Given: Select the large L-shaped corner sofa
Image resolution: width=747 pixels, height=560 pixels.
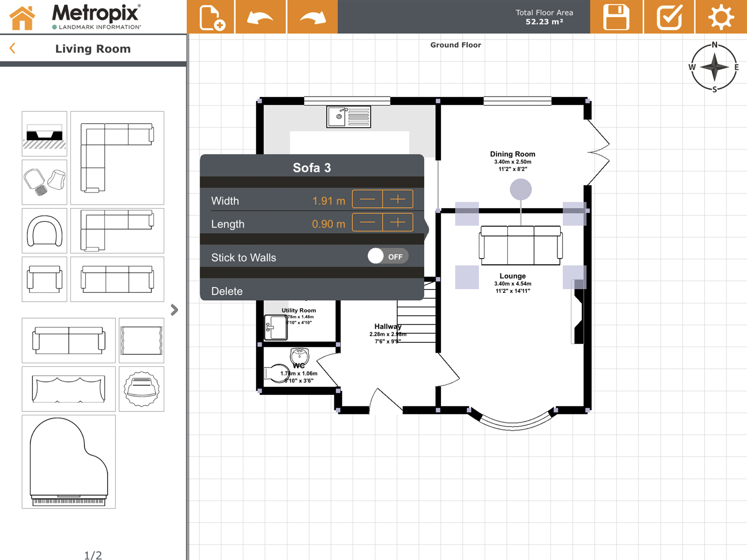Looking at the screenshot, I should (117, 158).
